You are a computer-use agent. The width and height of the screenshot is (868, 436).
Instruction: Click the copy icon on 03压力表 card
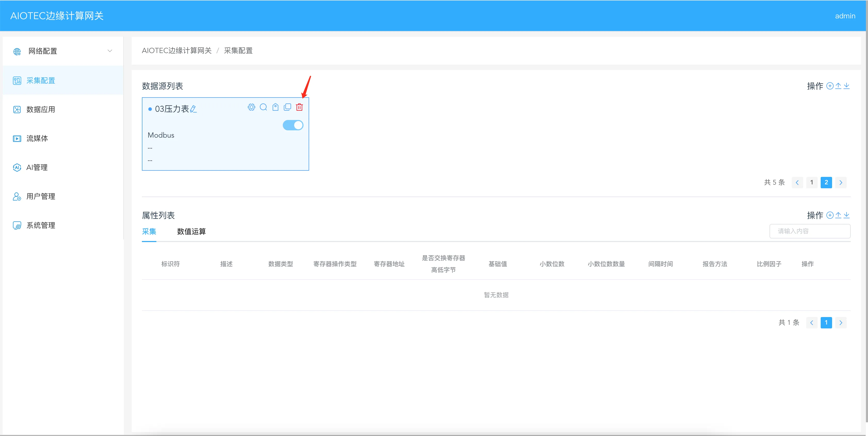coord(287,107)
